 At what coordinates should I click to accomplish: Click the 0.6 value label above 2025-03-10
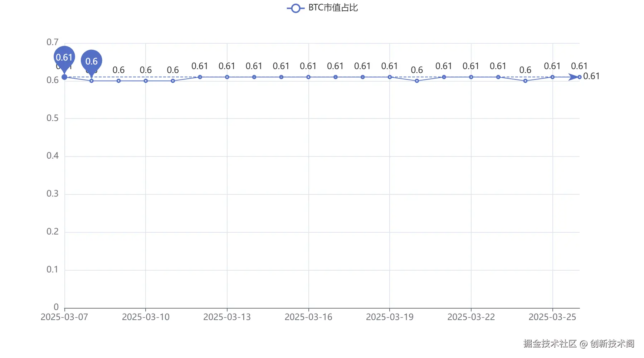tap(146, 70)
